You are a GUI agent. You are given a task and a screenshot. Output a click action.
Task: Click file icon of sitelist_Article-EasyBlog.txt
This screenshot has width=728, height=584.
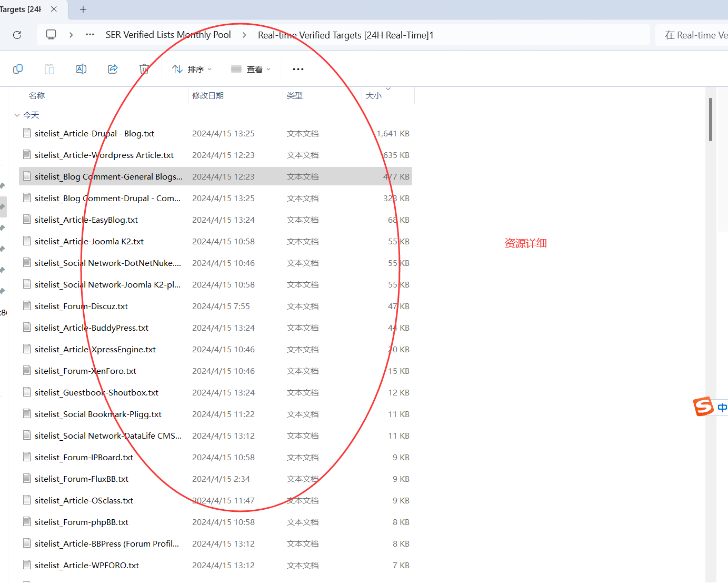pos(27,219)
